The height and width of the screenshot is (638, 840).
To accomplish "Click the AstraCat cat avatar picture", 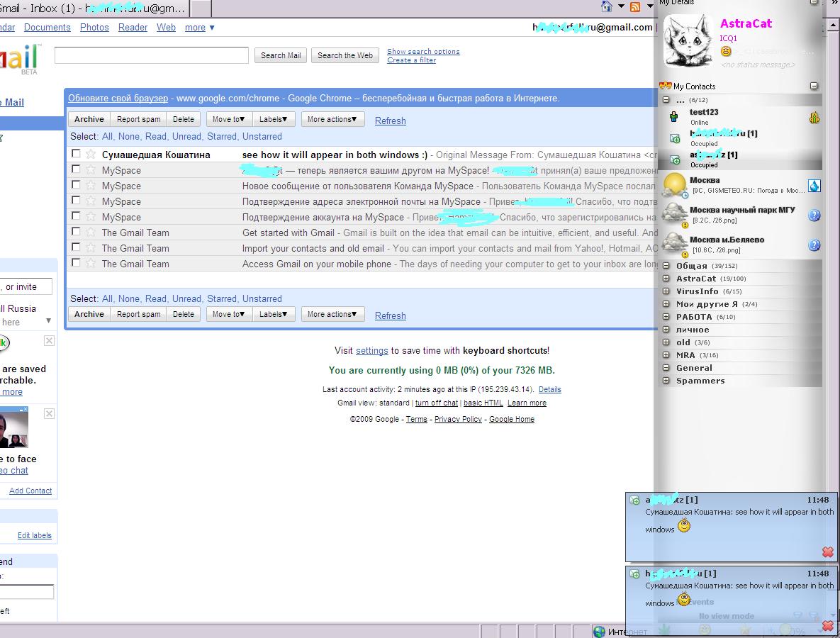I will [x=688, y=40].
